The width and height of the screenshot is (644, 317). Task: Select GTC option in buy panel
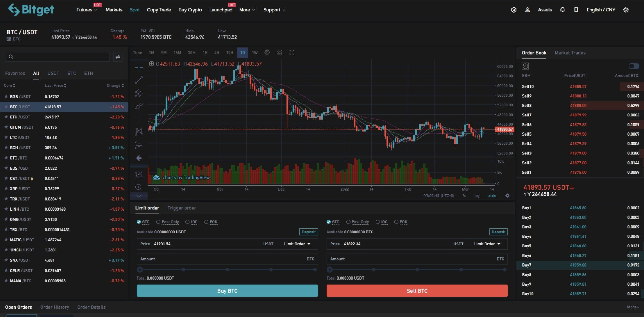(x=143, y=222)
